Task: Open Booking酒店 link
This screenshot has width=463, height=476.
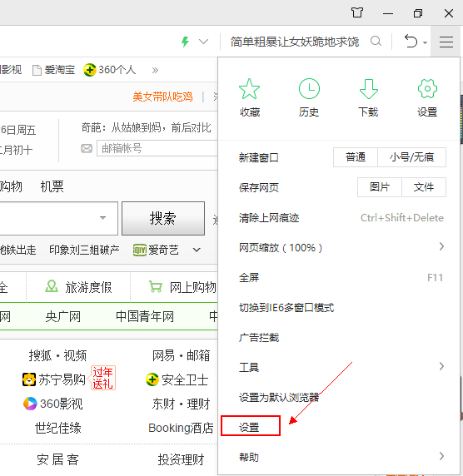Action: [181, 428]
